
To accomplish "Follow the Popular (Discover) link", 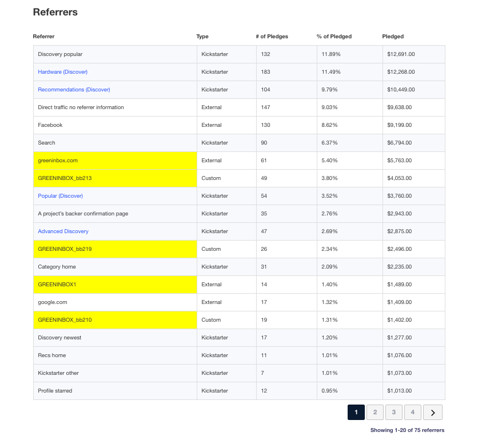I will (60, 196).
